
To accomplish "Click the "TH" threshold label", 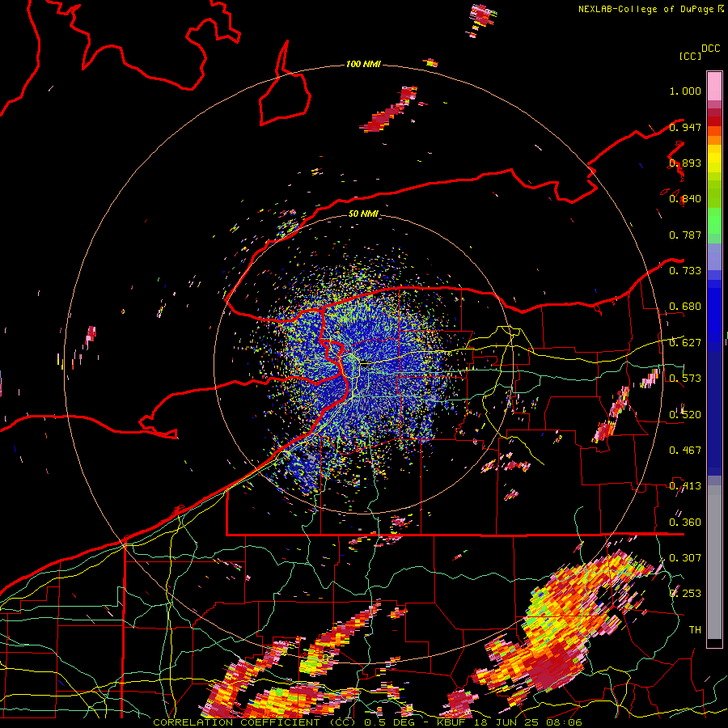I will click(695, 630).
